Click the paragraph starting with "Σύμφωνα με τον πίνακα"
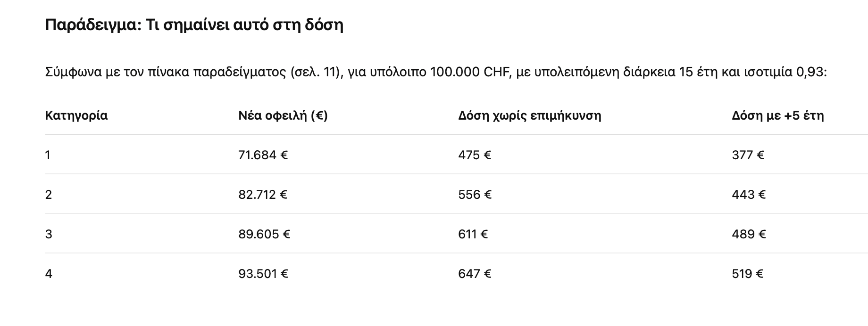The image size is (868, 326). click(436, 72)
